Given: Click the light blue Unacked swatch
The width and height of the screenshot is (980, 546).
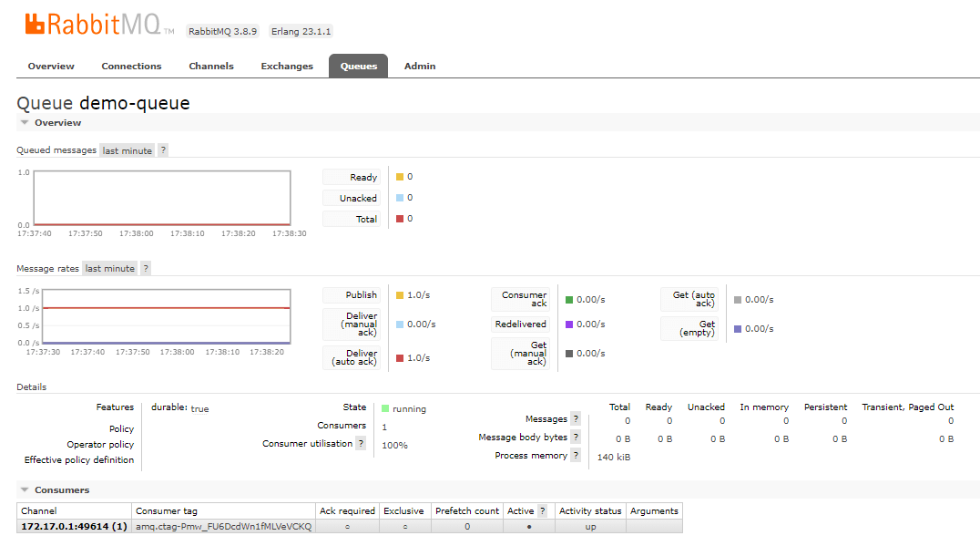Looking at the screenshot, I should [x=400, y=198].
